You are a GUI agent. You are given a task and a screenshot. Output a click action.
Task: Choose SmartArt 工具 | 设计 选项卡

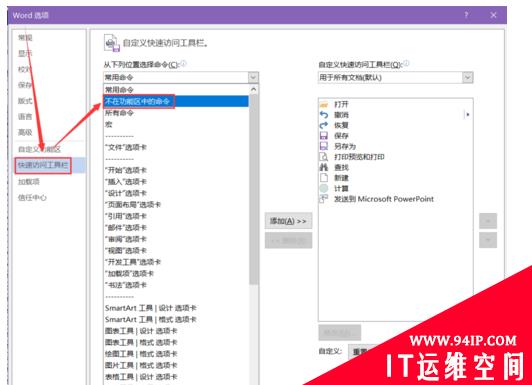(176, 308)
